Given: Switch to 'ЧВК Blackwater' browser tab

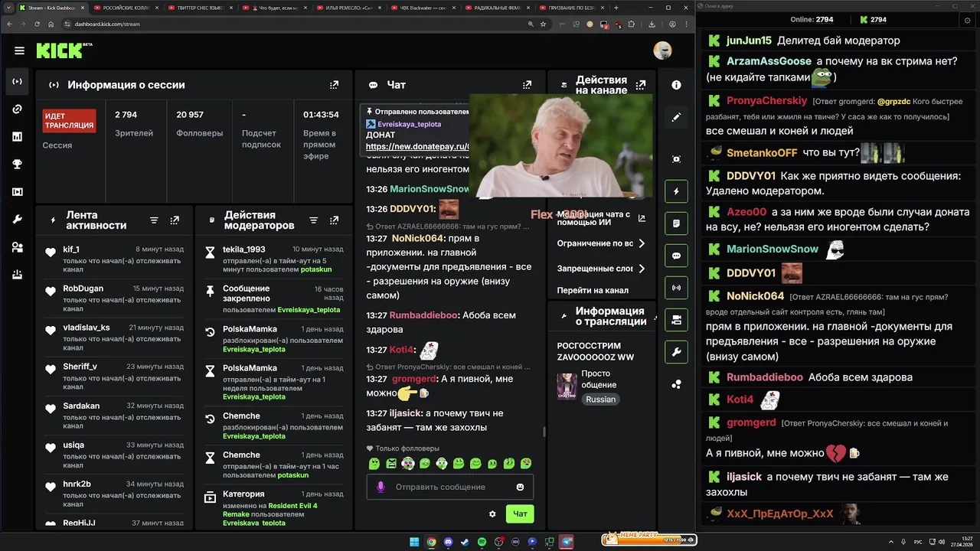Looking at the screenshot, I should (425, 7).
